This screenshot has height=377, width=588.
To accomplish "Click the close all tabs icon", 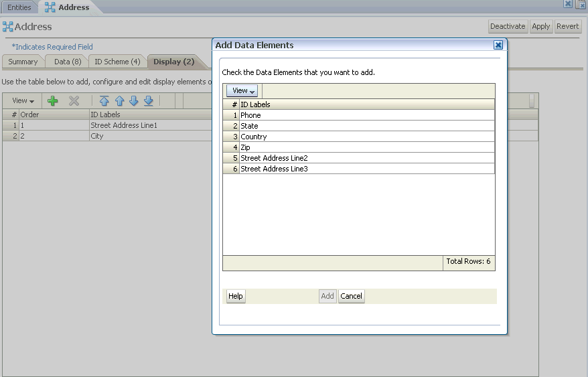I will tap(581, 4).
